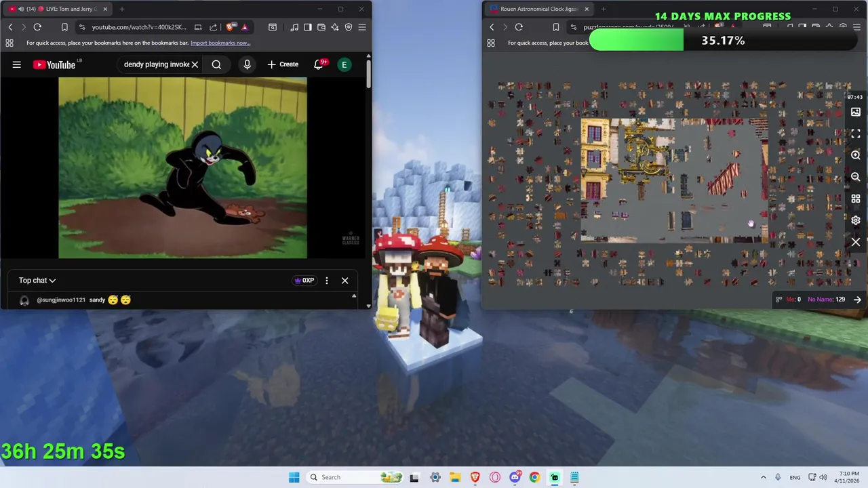Toggle puzzle fullscreen mode
The width and height of the screenshot is (868, 488).
click(x=856, y=134)
